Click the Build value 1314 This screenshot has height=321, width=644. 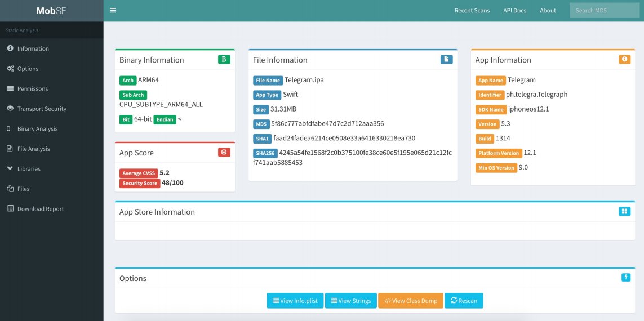[503, 138]
